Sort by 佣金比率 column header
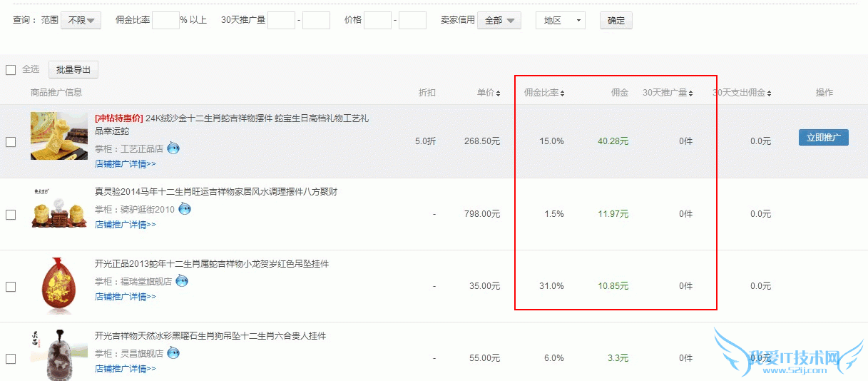The image size is (868, 381). tap(544, 93)
